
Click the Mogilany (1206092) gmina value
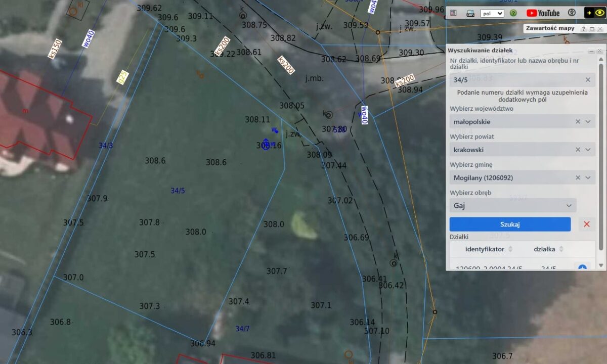[484, 177]
